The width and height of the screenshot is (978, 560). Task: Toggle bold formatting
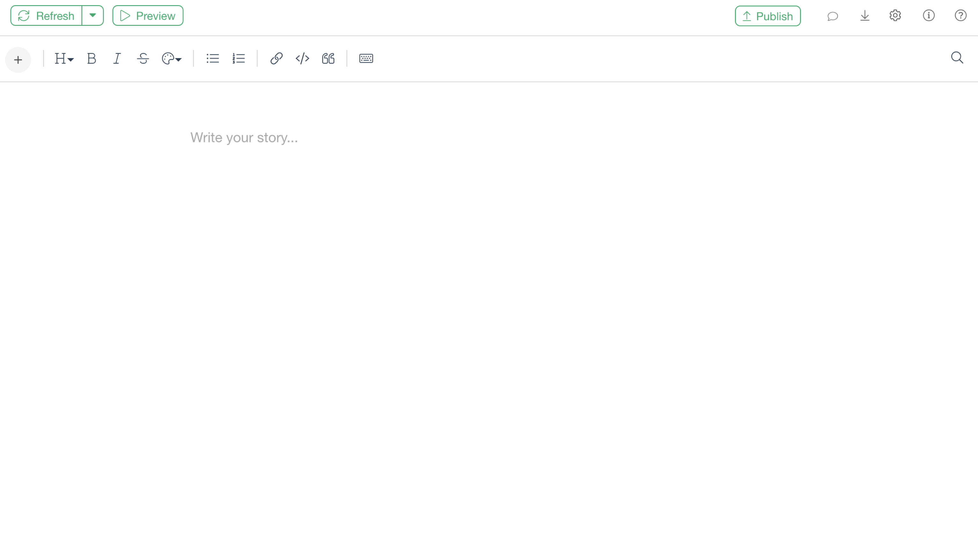[x=91, y=58]
